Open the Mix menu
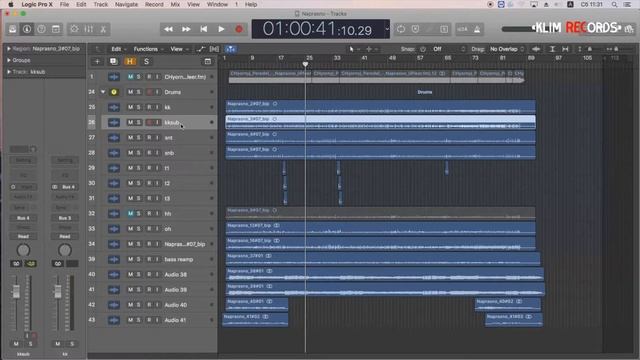 (175, 4)
